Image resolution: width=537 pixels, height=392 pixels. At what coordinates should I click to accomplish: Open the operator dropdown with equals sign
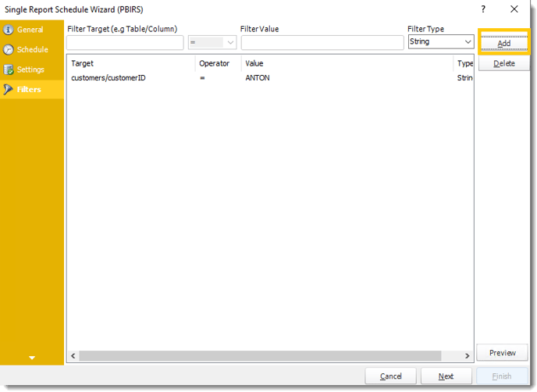click(212, 43)
